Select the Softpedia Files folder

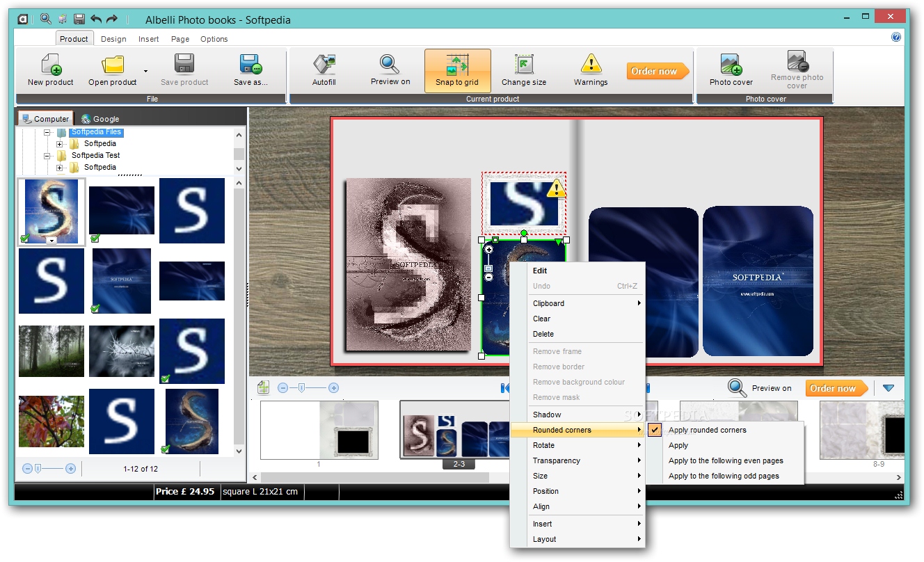point(96,132)
